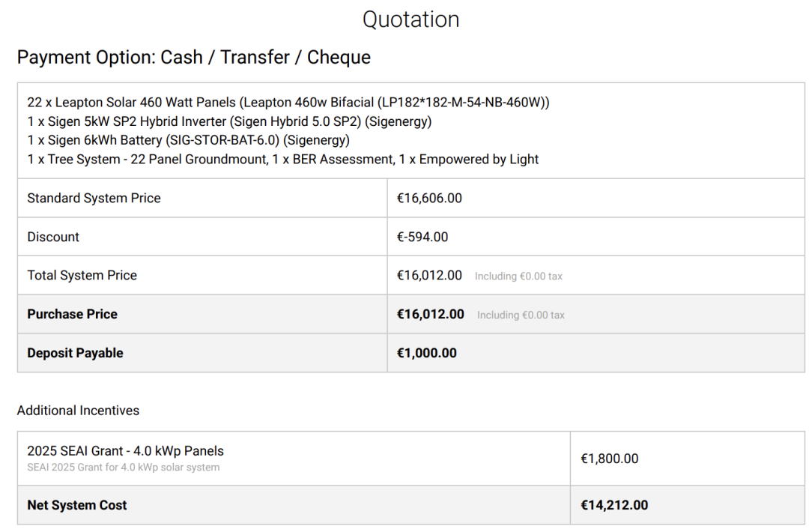Viewport: 812px width, 532px height.
Task: Click the Standard System Price label
Action: coord(94,198)
